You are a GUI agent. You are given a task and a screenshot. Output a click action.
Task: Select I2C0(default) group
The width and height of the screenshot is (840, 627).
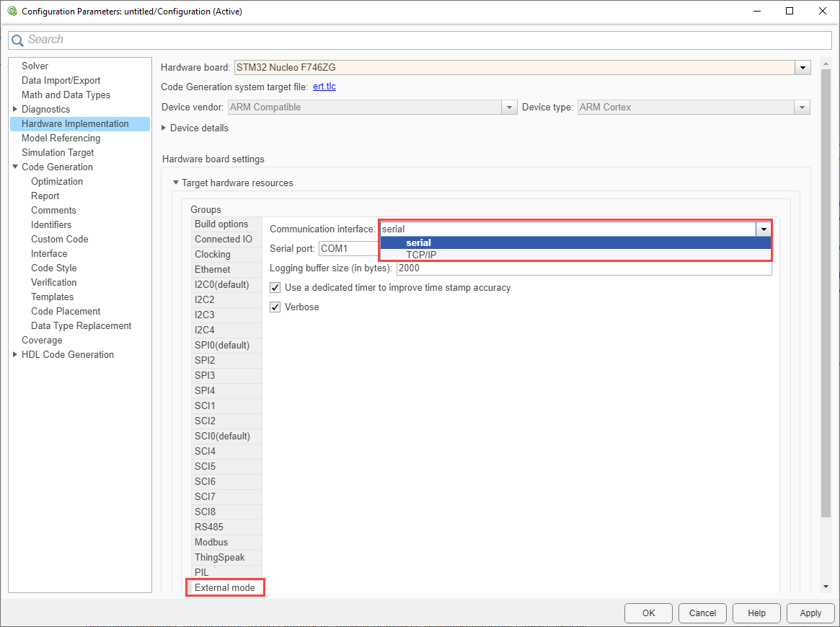[226, 284]
